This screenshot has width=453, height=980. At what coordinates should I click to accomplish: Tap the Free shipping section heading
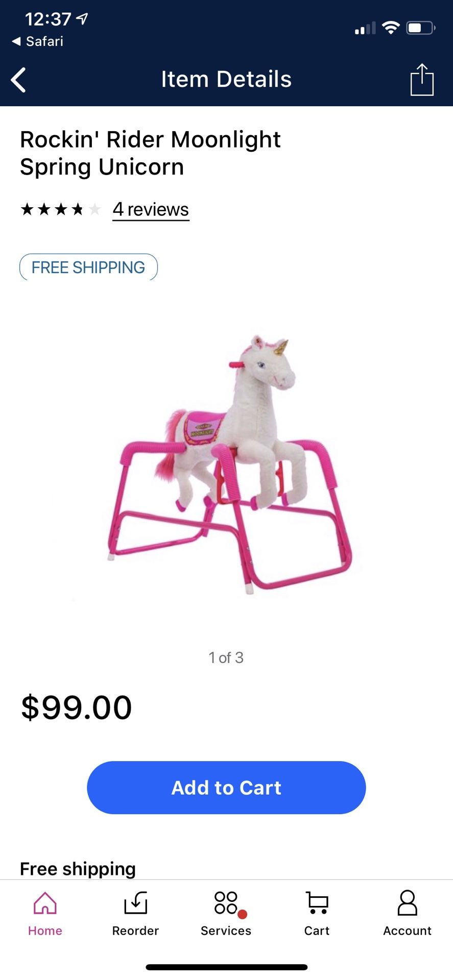tap(78, 868)
